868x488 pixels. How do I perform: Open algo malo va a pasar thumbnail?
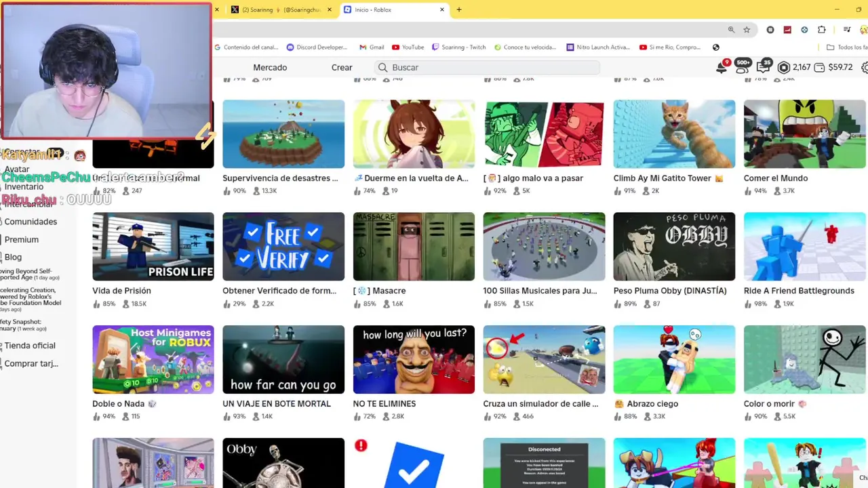[544, 134]
